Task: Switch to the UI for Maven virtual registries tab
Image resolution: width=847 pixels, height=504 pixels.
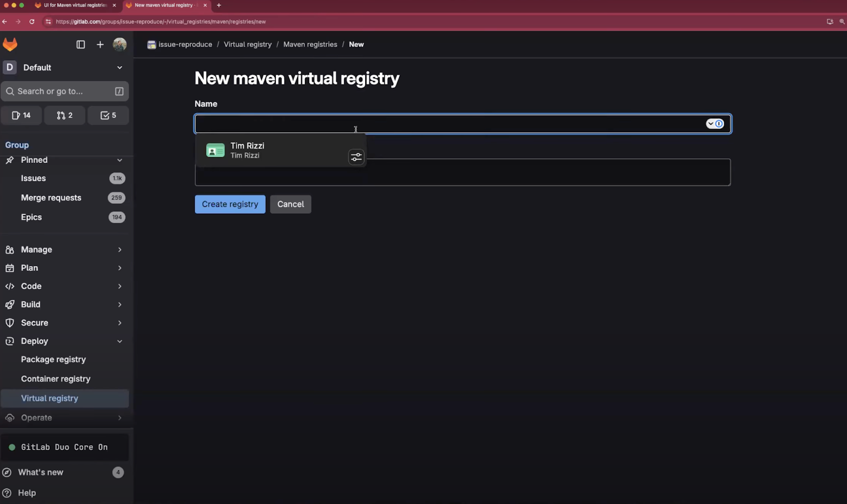Action: tap(75, 5)
